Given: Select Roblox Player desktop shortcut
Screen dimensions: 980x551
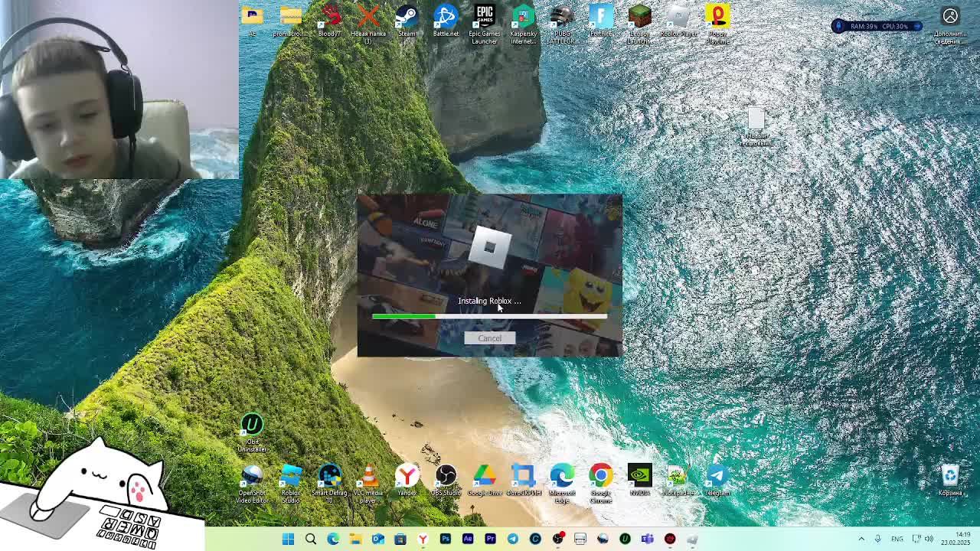Looking at the screenshot, I should click(x=678, y=21).
